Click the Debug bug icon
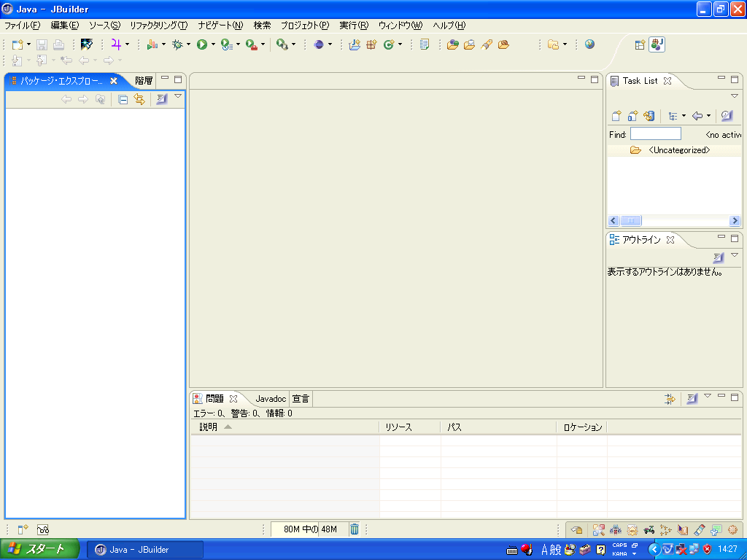Viewport: 747px width, 560px height. 177,44
